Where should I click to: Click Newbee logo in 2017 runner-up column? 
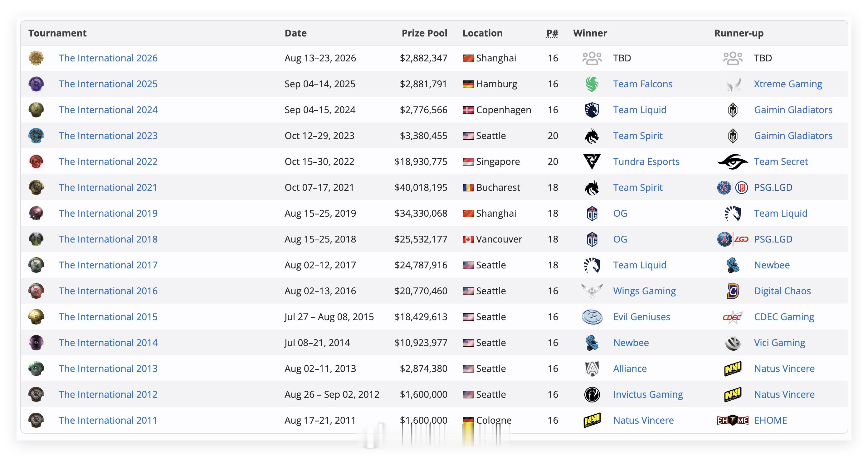click(x=733, y=265)
